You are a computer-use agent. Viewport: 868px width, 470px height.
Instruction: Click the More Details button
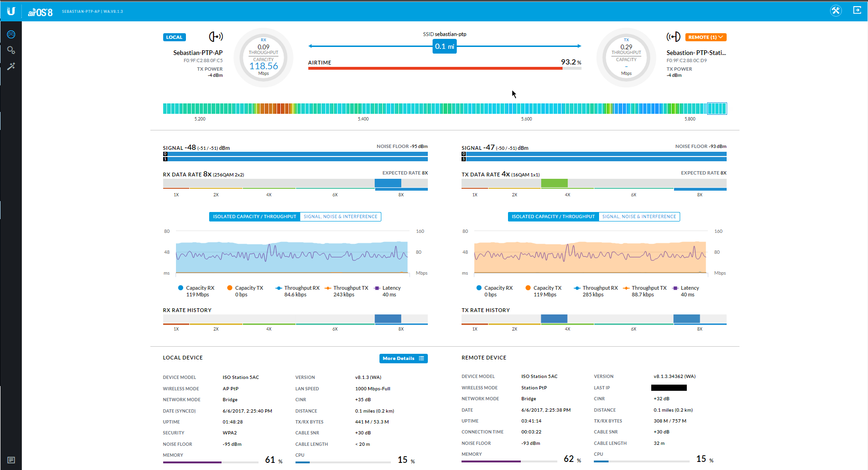coord(403,359)
